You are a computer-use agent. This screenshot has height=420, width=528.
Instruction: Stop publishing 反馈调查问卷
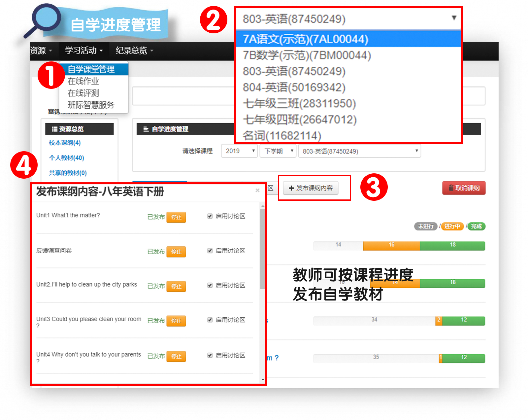pos(176,252)
